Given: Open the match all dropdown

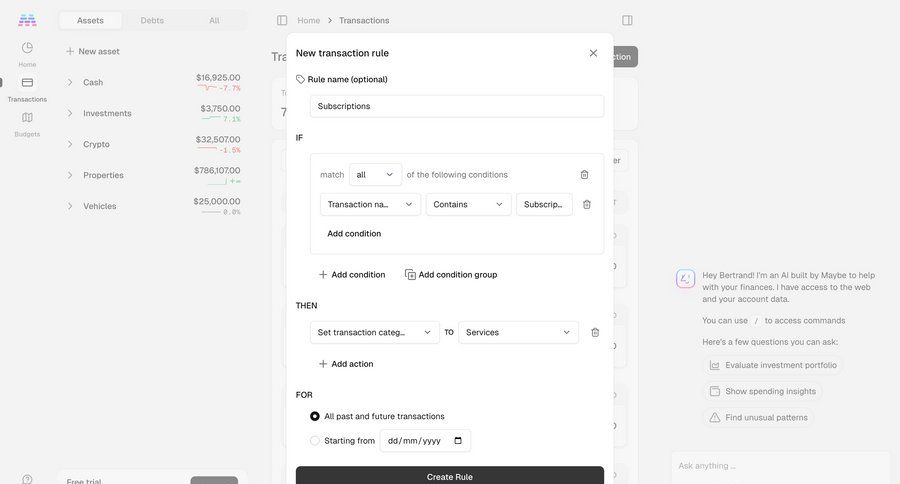Looking at the screenshot, I should point(375,175).
